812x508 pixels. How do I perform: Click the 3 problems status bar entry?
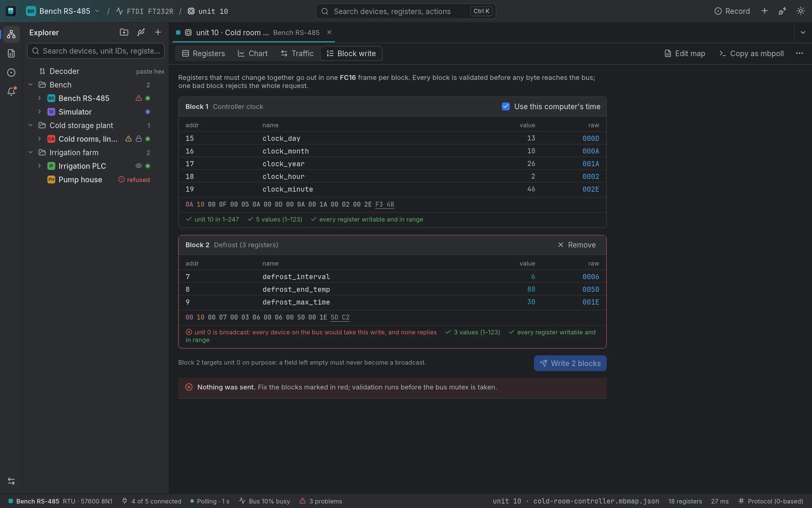point(321,501)
